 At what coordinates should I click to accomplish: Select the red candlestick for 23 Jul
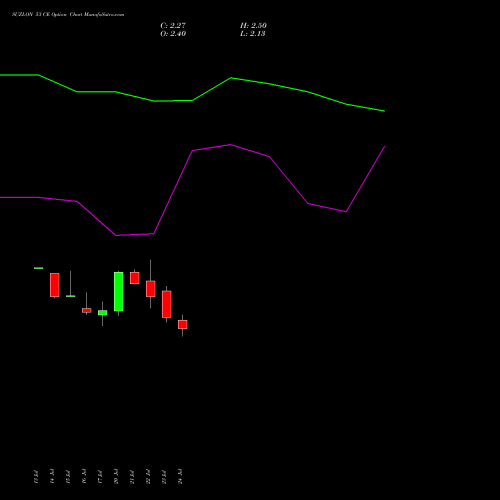tap(166, 304)
